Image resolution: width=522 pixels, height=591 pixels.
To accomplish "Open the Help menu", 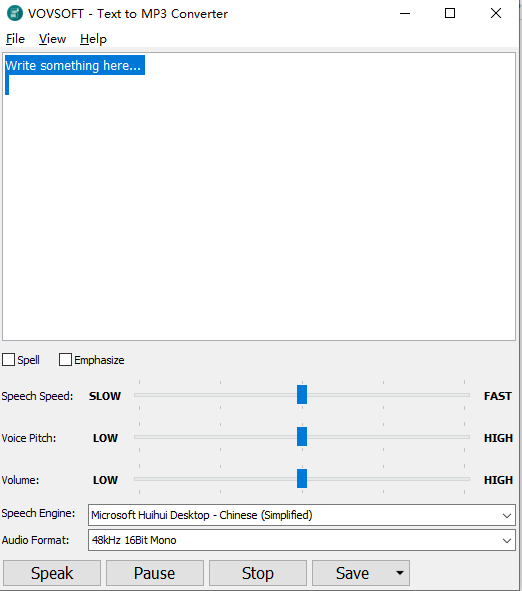I will click(x=93, y=39).
